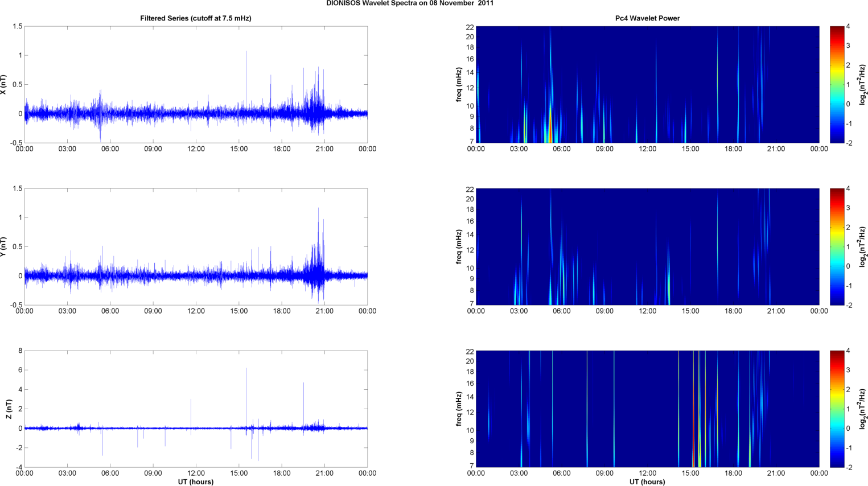868x486 pixels.
Task: Pick the middle wavelet plot's colorbar
Action: (x=837, y=246)
